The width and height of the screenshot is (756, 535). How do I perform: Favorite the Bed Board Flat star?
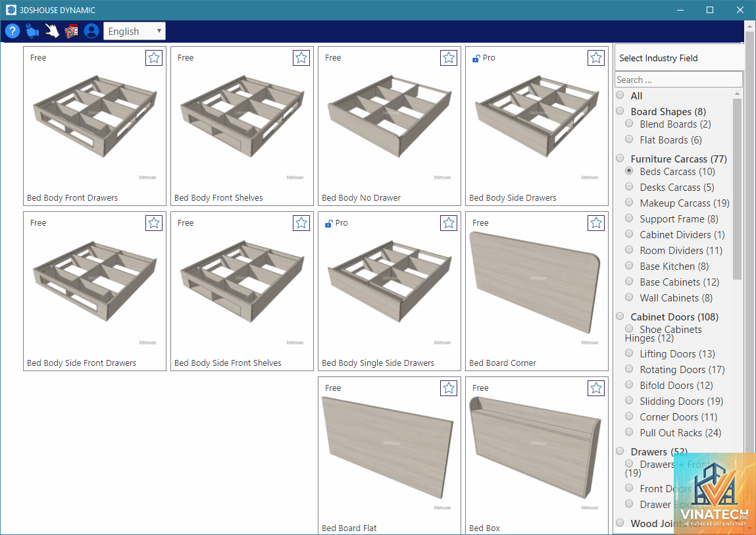[x=449, y=388]
